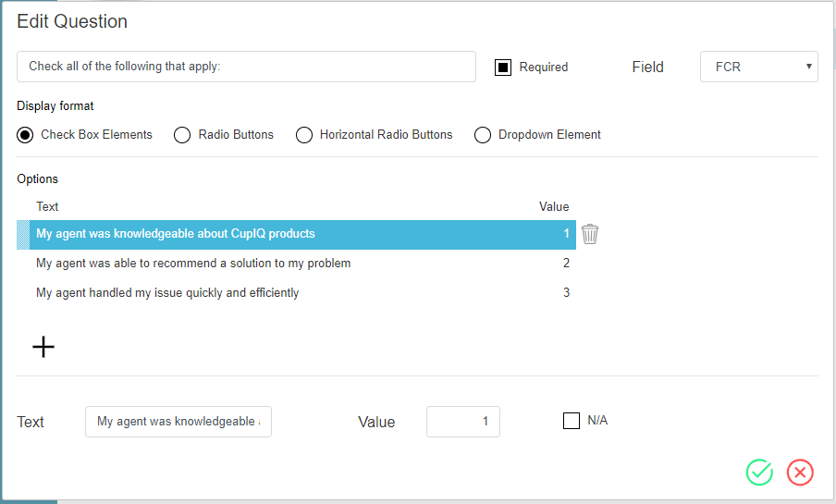Add a new option with plus icon

43,347
